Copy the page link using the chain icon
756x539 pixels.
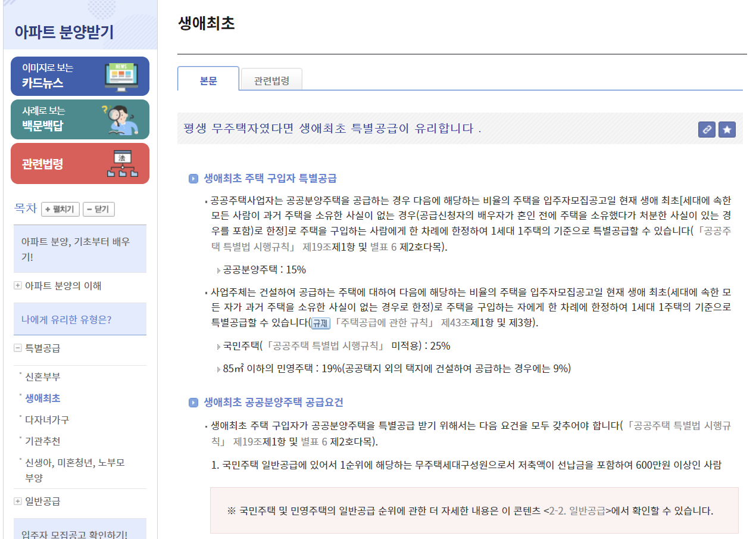(x=707, y=129)
